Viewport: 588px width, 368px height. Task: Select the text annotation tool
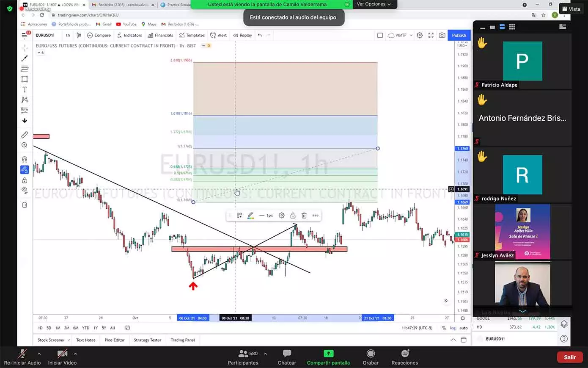[x=25, y=89]
